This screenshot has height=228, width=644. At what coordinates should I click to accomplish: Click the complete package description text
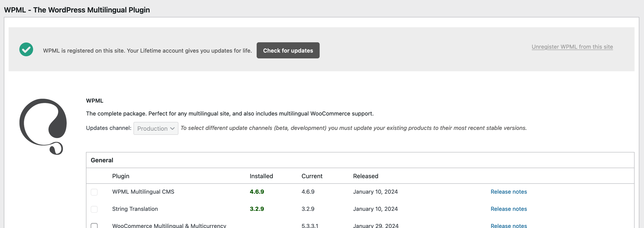point(230,114)
